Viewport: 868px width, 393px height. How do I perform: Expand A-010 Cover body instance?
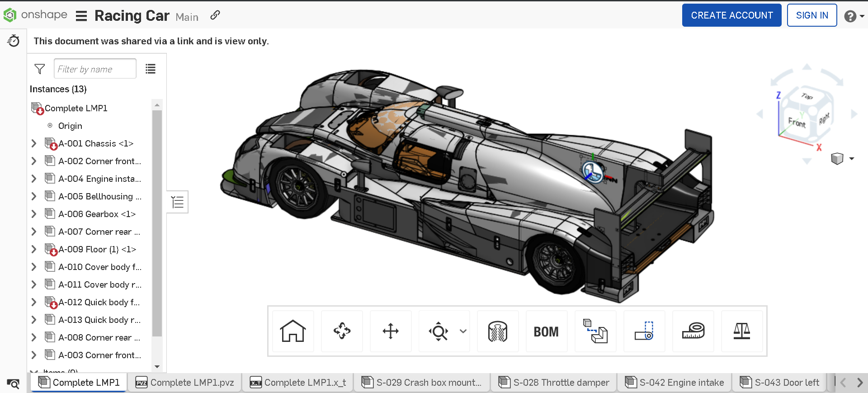[x=34, y=267]
